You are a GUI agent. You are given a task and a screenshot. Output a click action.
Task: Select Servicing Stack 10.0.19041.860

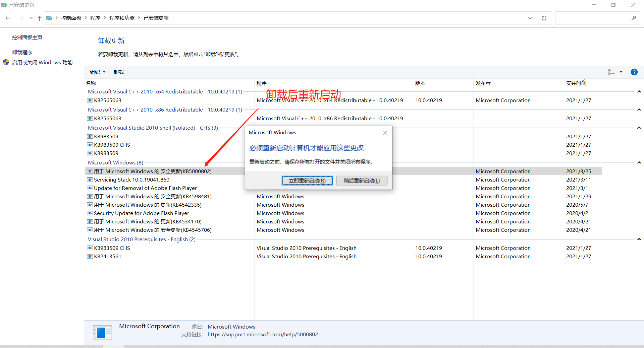coord(131,180)
